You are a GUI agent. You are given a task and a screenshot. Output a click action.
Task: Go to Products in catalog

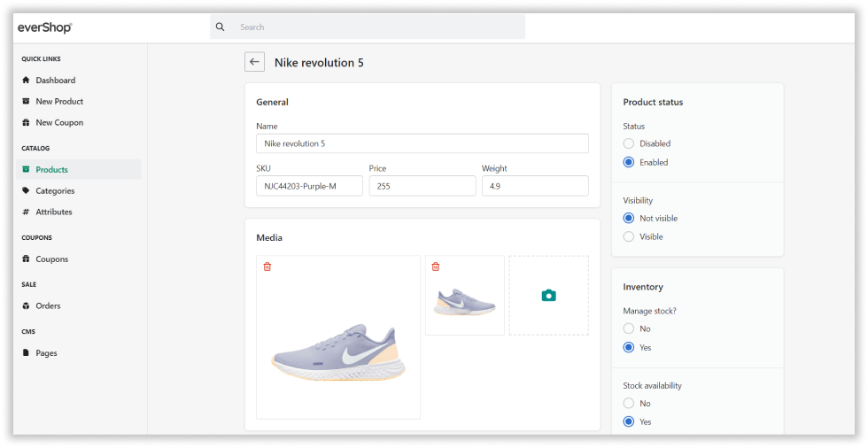click(79, 169)
